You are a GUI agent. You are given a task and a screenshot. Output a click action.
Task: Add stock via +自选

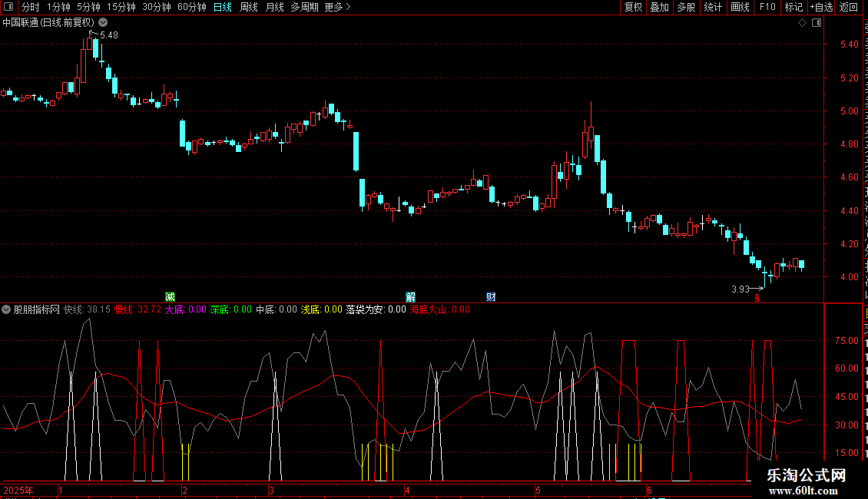[x=821, y=7]
